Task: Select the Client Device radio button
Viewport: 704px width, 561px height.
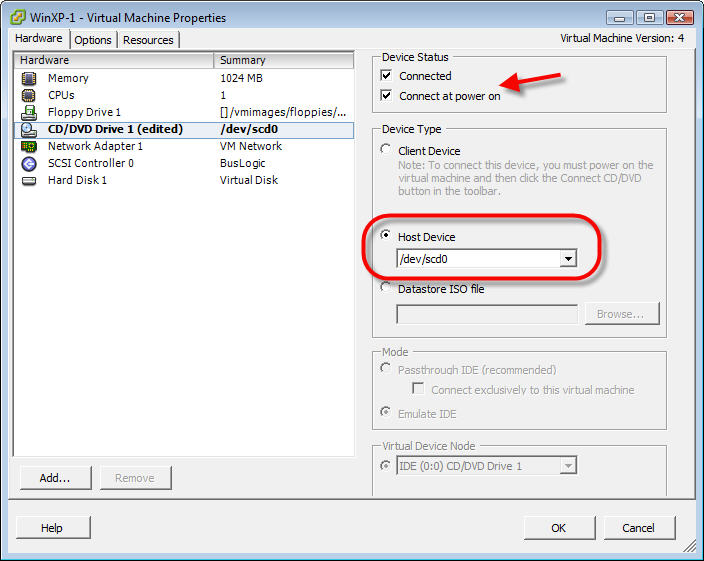Action: (x=387, y=150)
